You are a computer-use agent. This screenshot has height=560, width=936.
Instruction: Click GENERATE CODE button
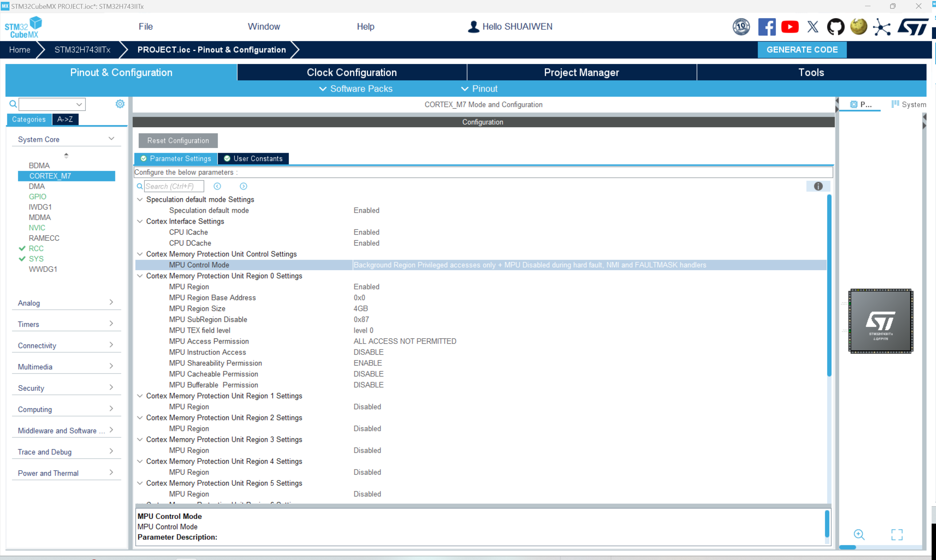802,49
